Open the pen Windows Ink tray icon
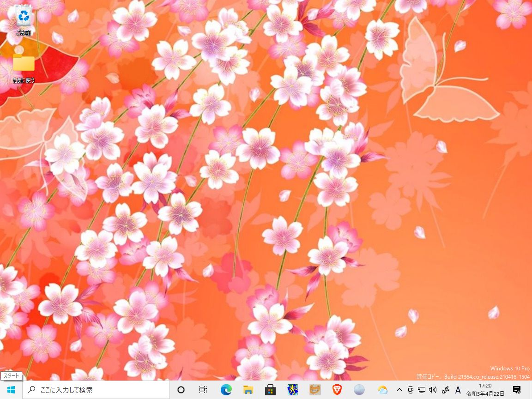This screenshot has height=399, width=532. click(x=446, y=390)
